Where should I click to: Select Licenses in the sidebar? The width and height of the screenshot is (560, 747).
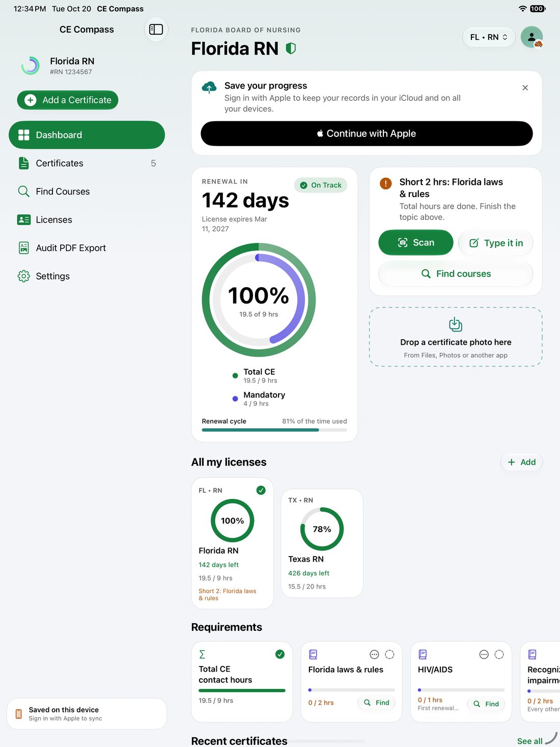(87, 220)
